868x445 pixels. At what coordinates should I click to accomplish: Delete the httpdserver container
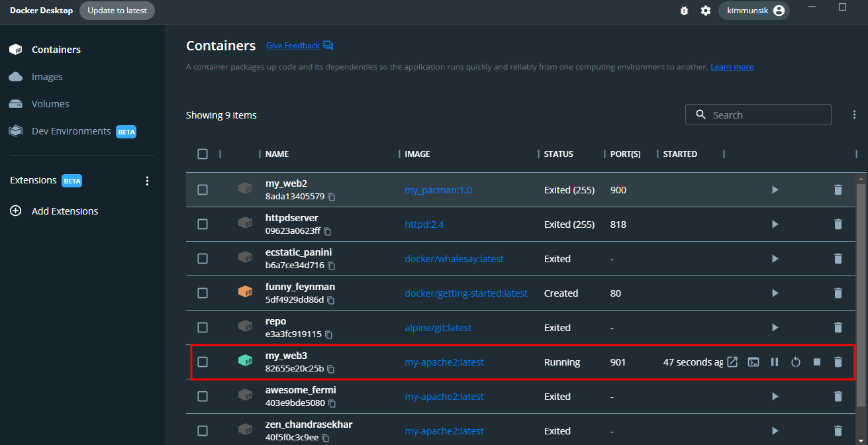838,224
